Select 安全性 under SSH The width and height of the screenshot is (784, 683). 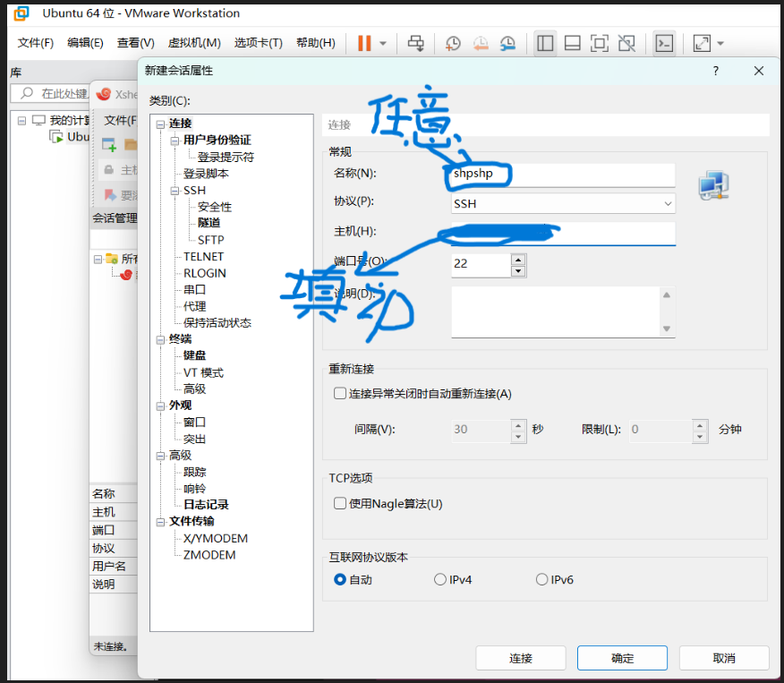(215, 207)
